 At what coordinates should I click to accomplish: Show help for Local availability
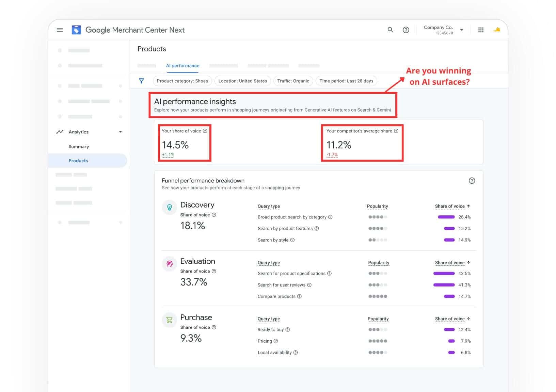tap(296, 353)
